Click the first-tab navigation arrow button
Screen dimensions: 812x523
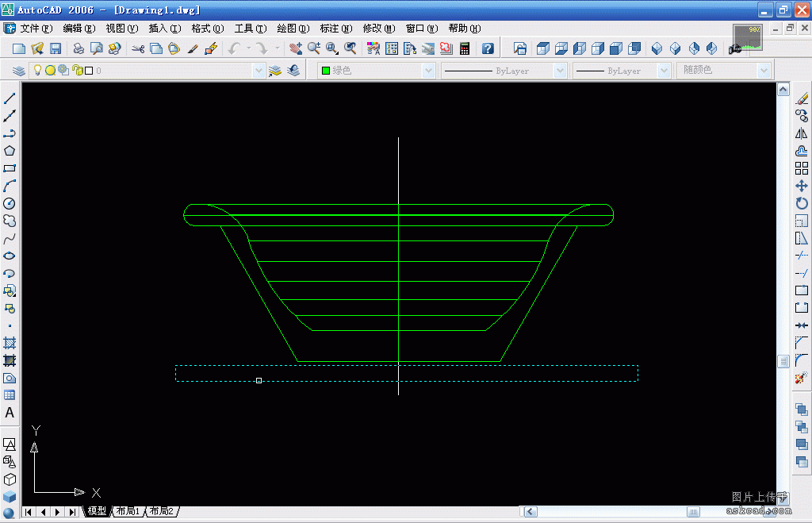tap(29, 512)
